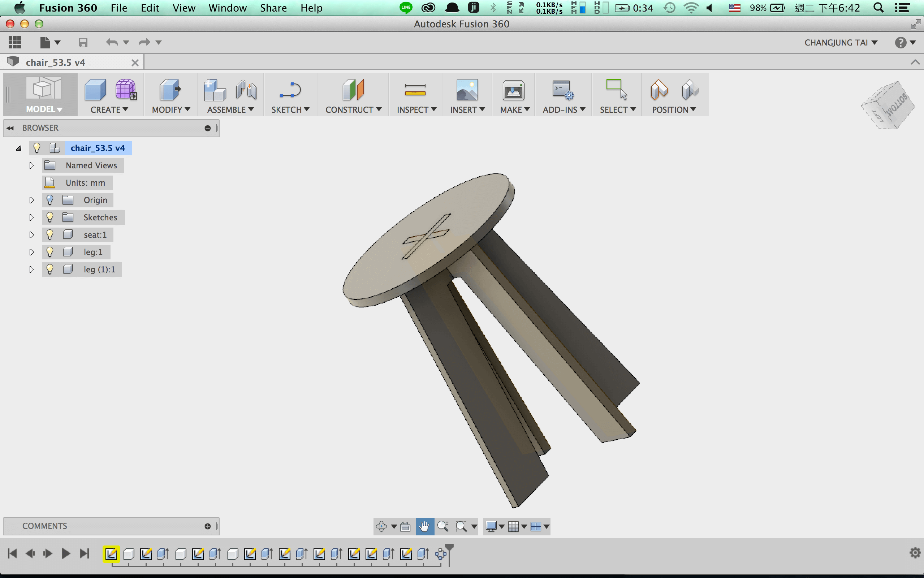Jump to timeline end

[x=84, y=553]
